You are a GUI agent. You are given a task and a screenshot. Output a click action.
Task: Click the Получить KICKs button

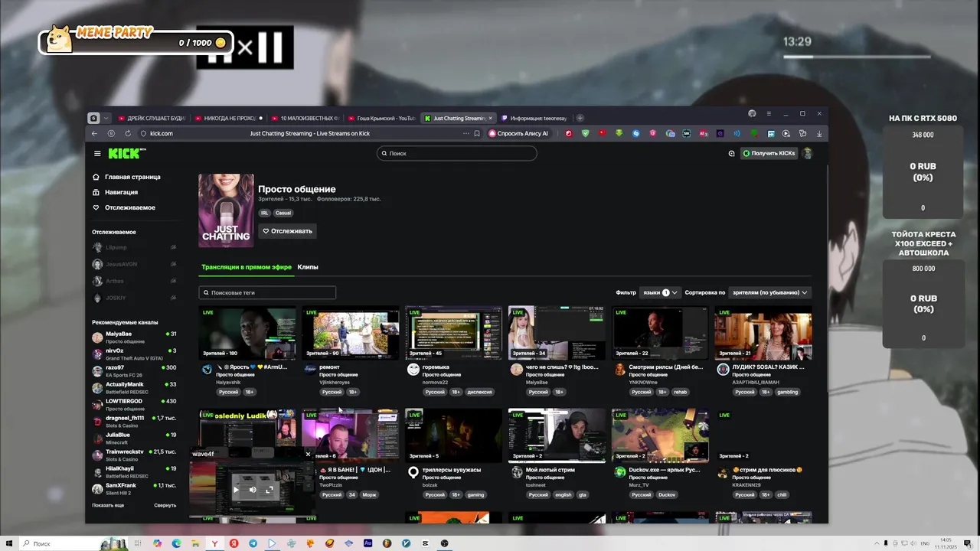[x=769, y=153]
